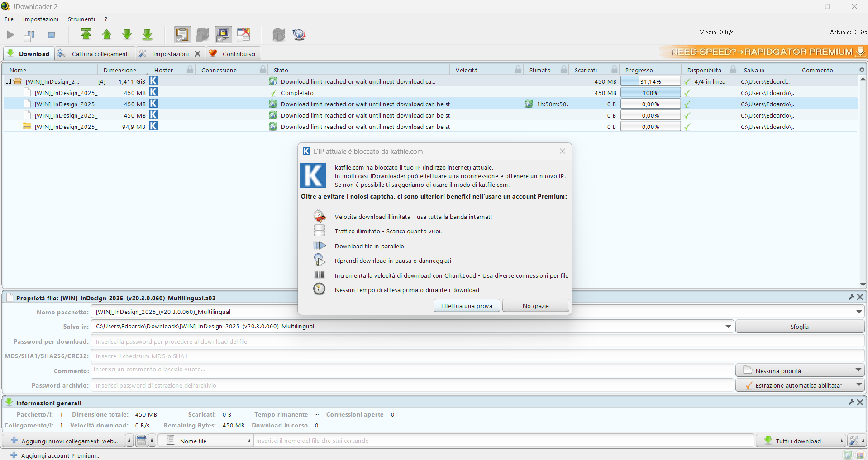The width and height of the screenshot is (868, 460).
Task: Open the Tutti i download filter dropdown
Action: [x=801, y=441]
